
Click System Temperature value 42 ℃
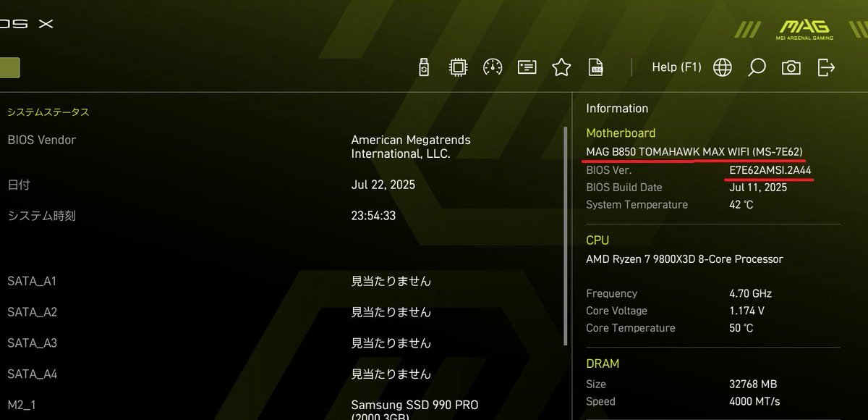coord(741,205)
